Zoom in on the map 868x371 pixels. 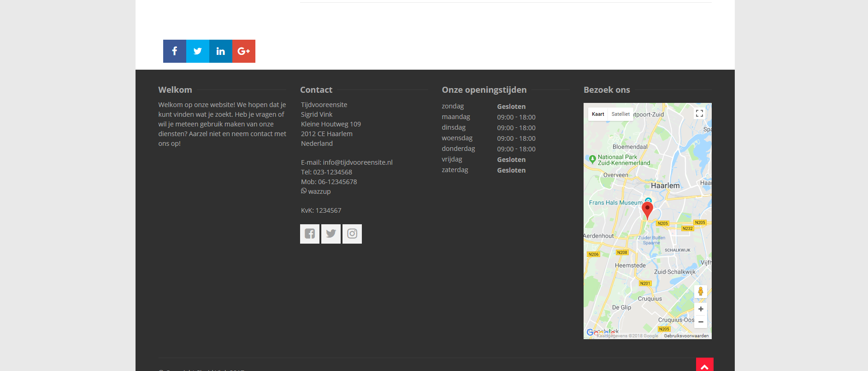[701, 309]
